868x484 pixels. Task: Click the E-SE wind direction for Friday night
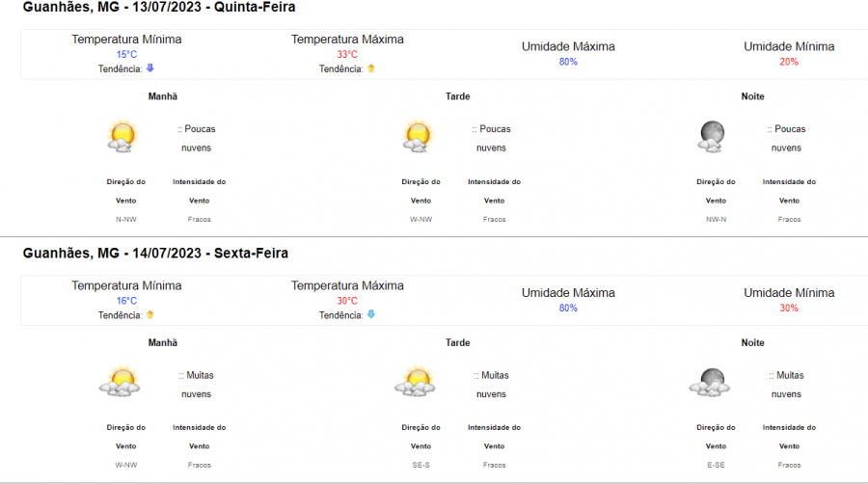coord(716,465)
